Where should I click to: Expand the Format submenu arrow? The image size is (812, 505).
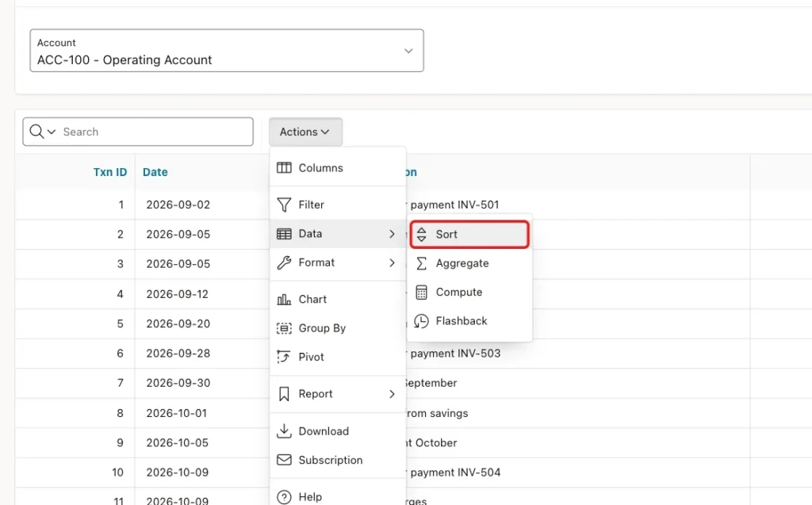392,262
